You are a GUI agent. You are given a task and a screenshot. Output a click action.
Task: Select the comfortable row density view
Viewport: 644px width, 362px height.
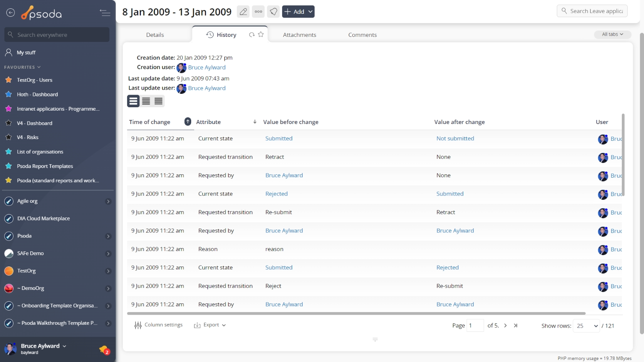click(133, 101)
